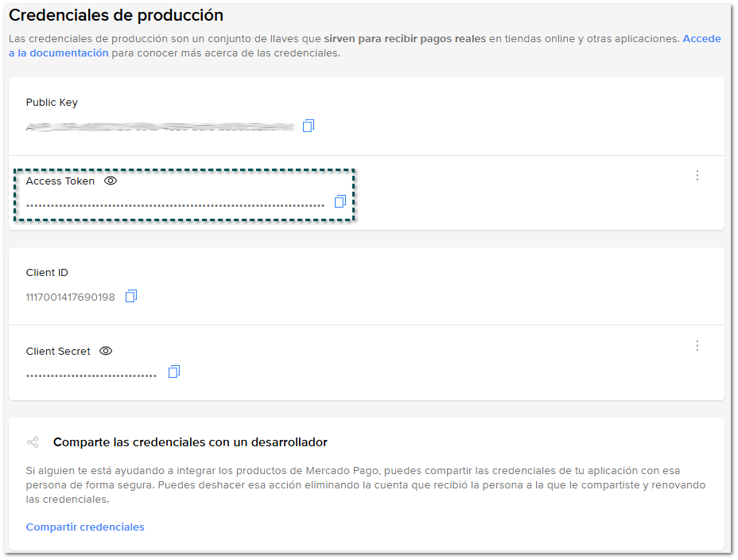Open the three-dot options for Client Secret

697,345
